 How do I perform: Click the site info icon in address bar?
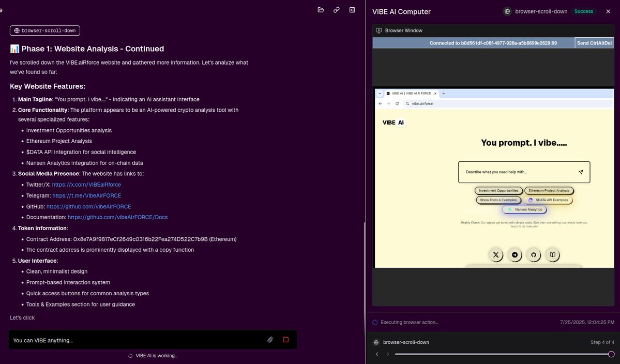click(x=407, y=103)
